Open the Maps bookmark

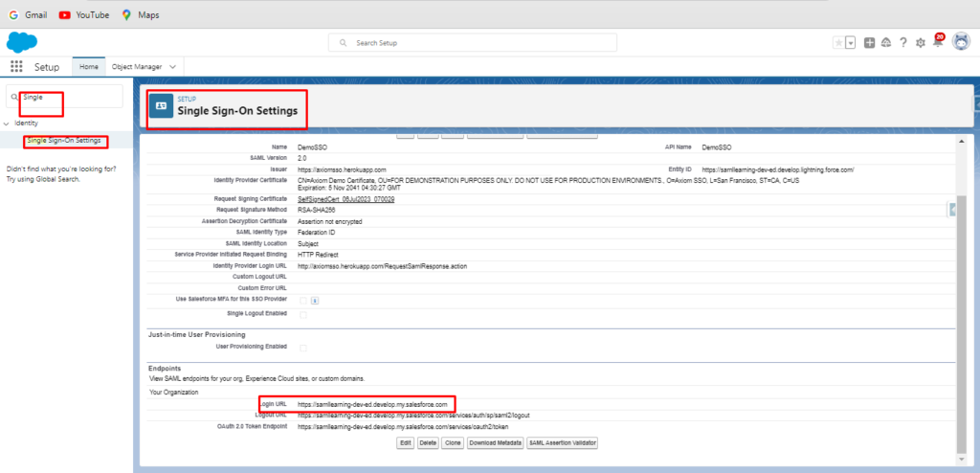[x=141, y=15]
